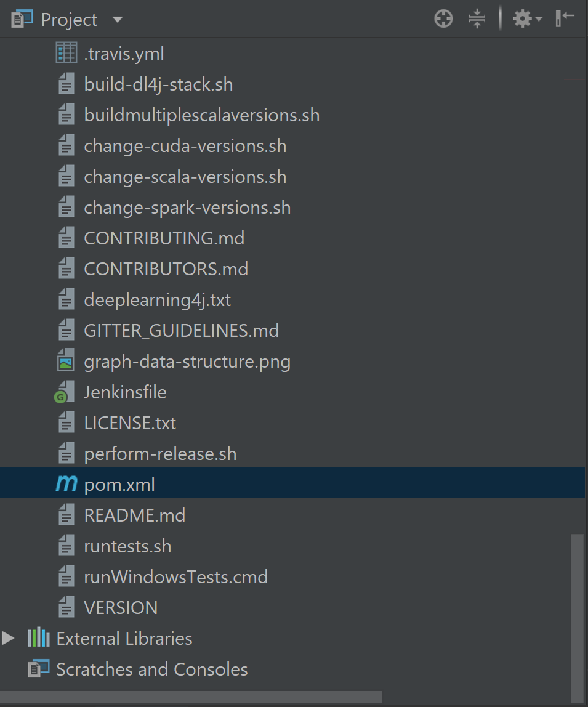Select the CONTRIBUTING.md file
This screenshot has width=588, height=707.
(164, 238)
